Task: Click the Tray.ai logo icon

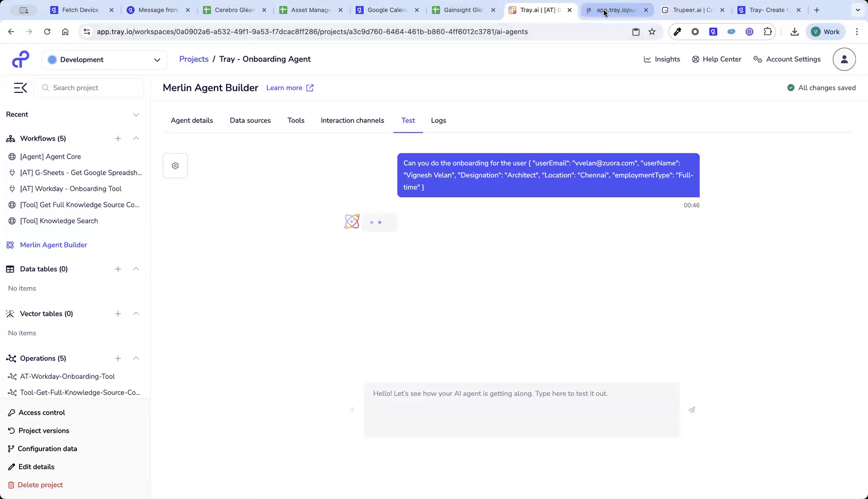Action: [x=20, y=59]
